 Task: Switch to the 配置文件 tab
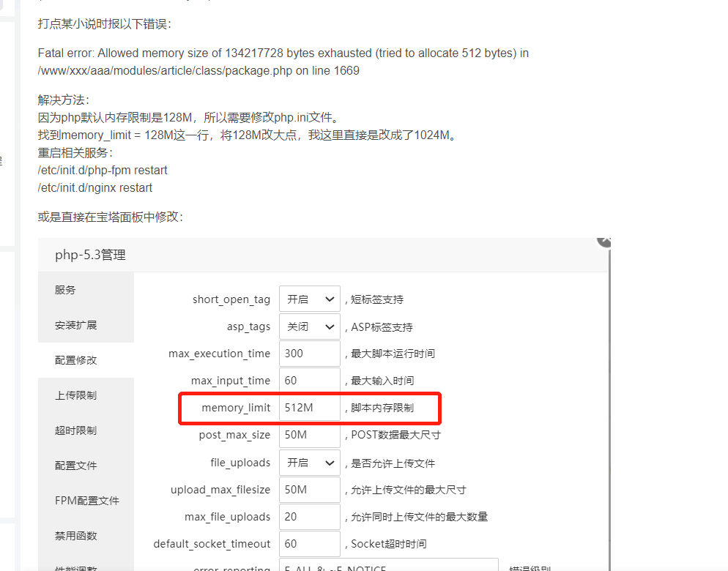tap(75, 466)
